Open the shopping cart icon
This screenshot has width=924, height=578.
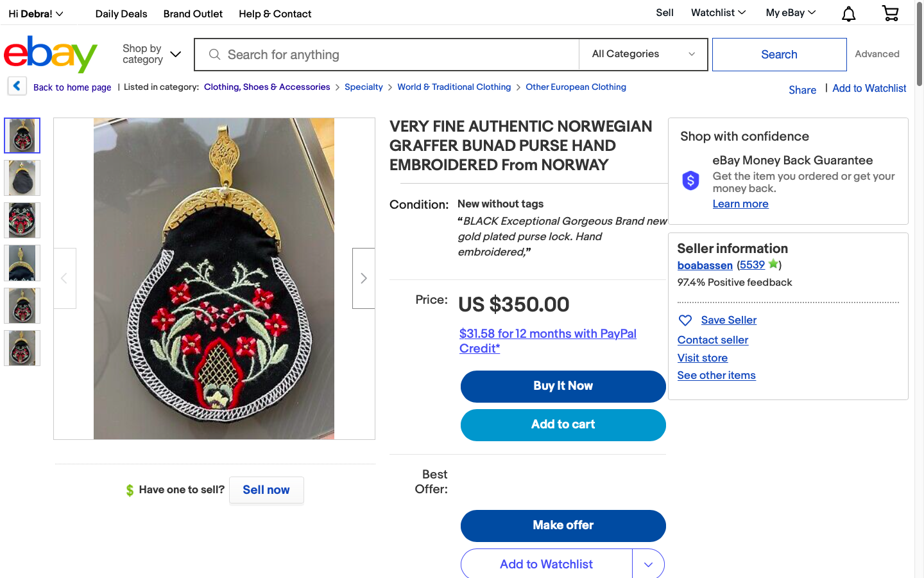890,13
